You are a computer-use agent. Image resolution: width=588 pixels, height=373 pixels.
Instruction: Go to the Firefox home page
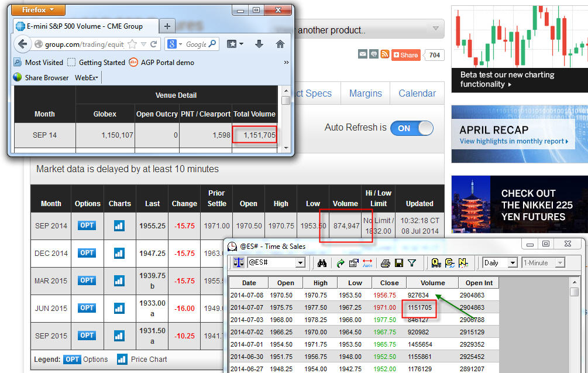(x=280, y=45)
